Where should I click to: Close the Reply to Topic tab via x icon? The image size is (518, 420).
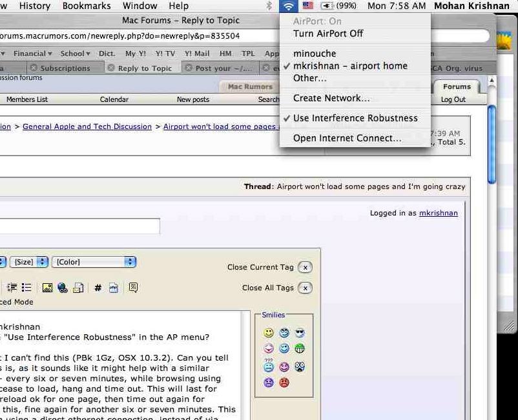(111, 68)
